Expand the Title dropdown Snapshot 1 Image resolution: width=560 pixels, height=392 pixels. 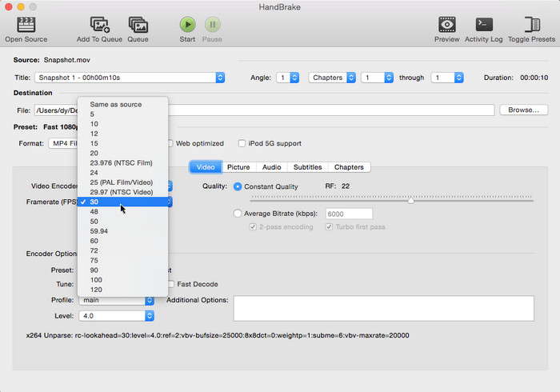[x=130, y=78]
